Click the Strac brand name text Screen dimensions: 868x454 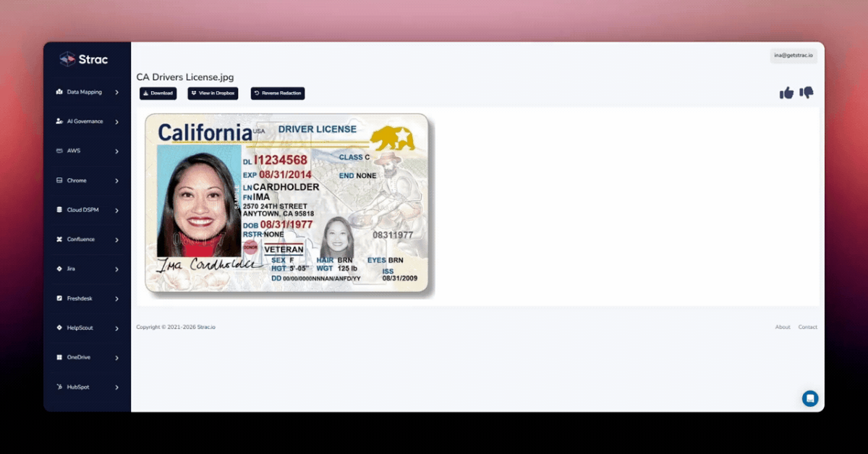[x=93, y=59]
